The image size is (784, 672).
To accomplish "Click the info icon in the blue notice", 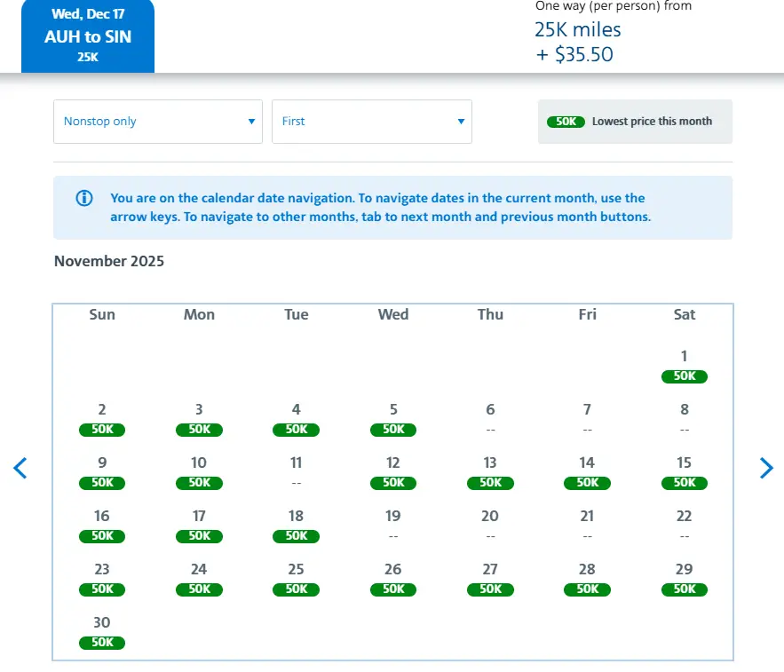I will point(84,198).
